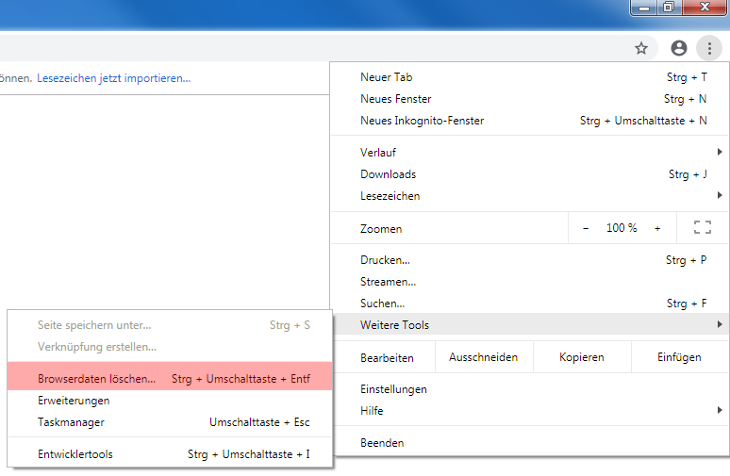Click the Ausschneiden button
Viewport: 730px width, 476px height.
tap(484, 357)
